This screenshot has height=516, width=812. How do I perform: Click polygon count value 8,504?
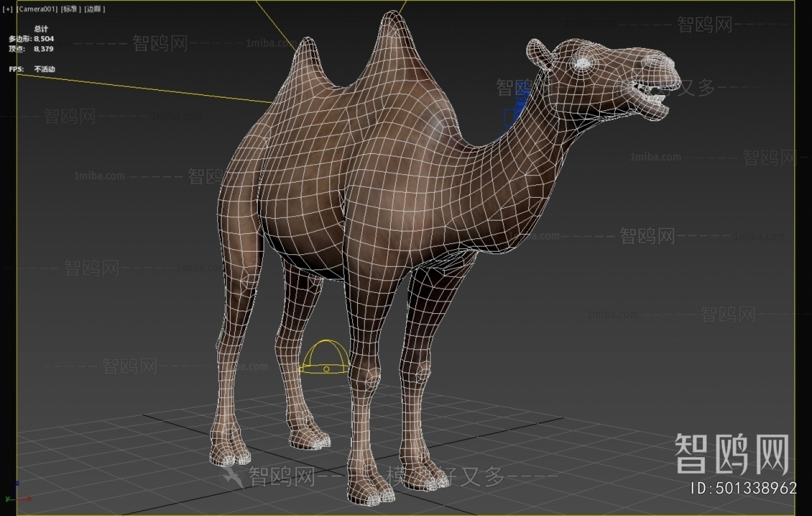44,39
